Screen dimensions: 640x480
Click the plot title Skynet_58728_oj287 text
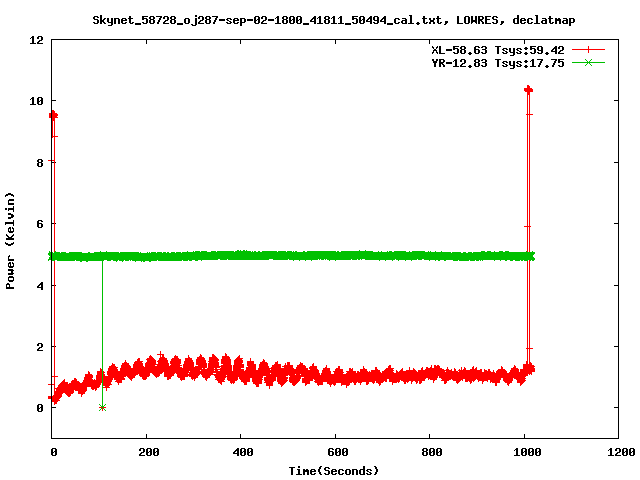[x=333, y=20]
